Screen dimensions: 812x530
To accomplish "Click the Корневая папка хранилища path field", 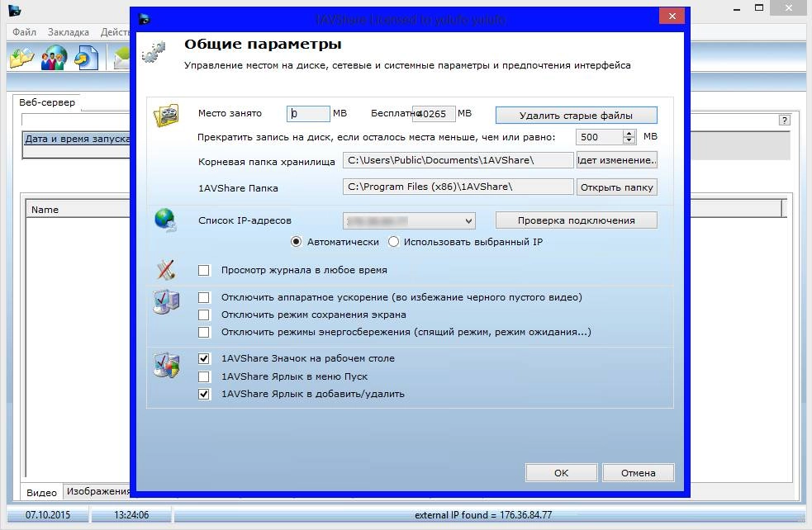I will [x=458, y=160].
